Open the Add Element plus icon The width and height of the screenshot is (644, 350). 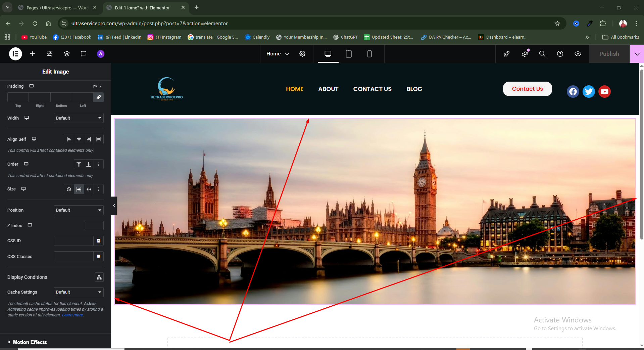(33, 54)
